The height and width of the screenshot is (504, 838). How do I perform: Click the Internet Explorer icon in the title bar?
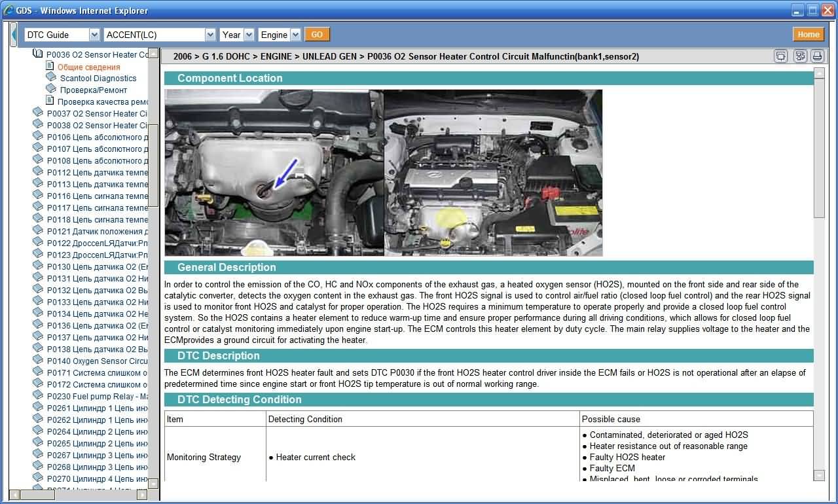point(9,10)
